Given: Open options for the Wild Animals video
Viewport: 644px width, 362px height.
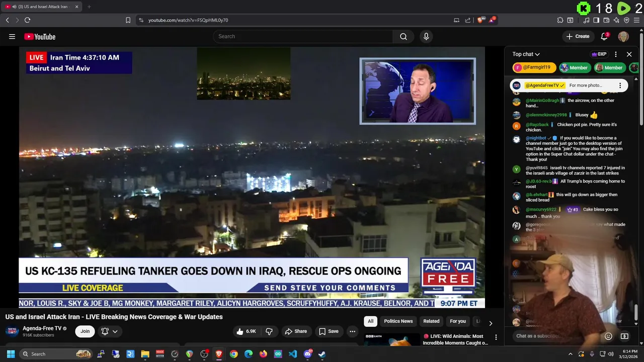Looking at the screenshot, I should tap(496, 337).
